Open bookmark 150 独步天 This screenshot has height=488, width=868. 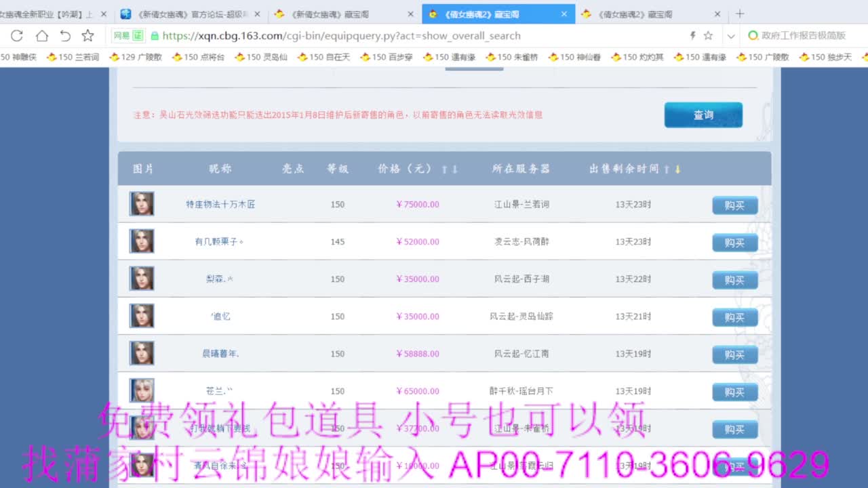click(825, 57)
